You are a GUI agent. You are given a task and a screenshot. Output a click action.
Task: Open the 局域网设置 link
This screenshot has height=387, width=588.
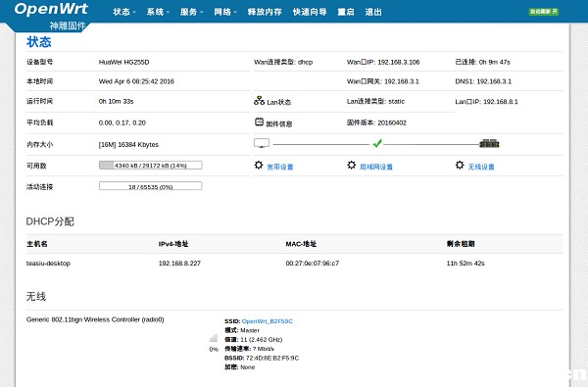click(x=376, y=167)
